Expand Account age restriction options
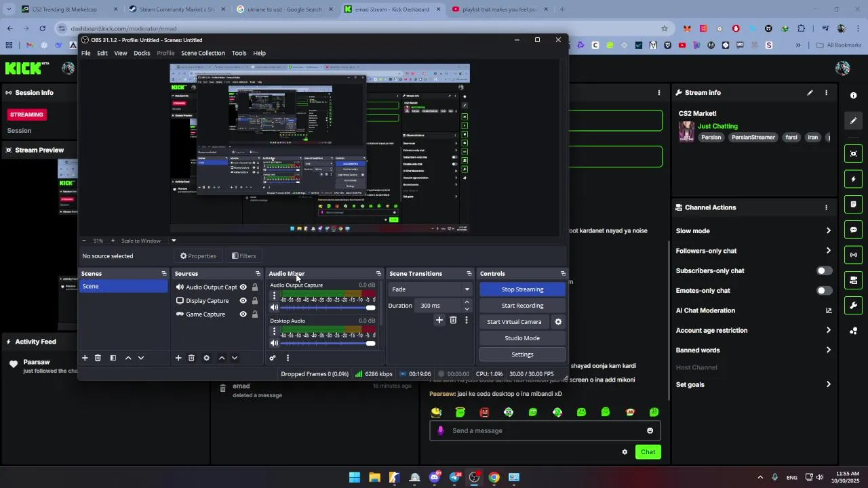Image resolution: width=868 pixels, height=488 pixels. [x=828, y=331]
